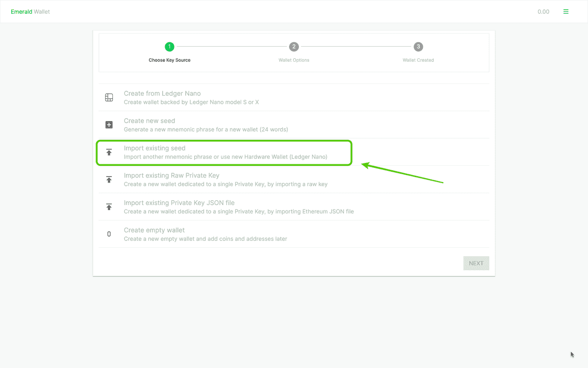Click the step 3 circle
Image resolution: width=588 pixels, height=368 pixels.
point(418,47)
